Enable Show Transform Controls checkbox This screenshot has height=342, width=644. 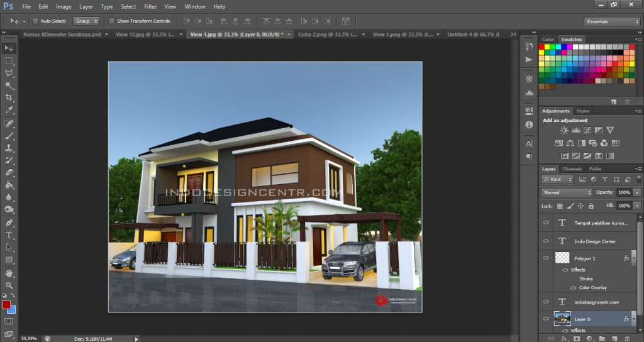[111, 21]
